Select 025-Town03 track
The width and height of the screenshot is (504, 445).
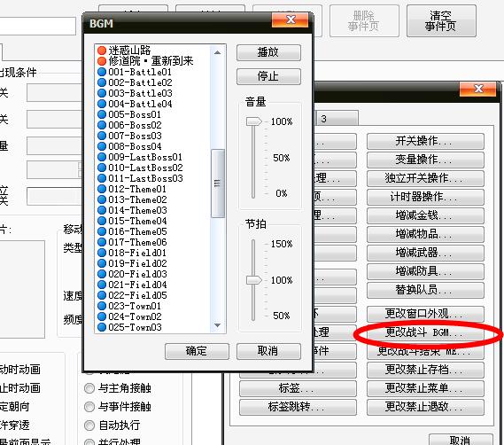(129, 326)
